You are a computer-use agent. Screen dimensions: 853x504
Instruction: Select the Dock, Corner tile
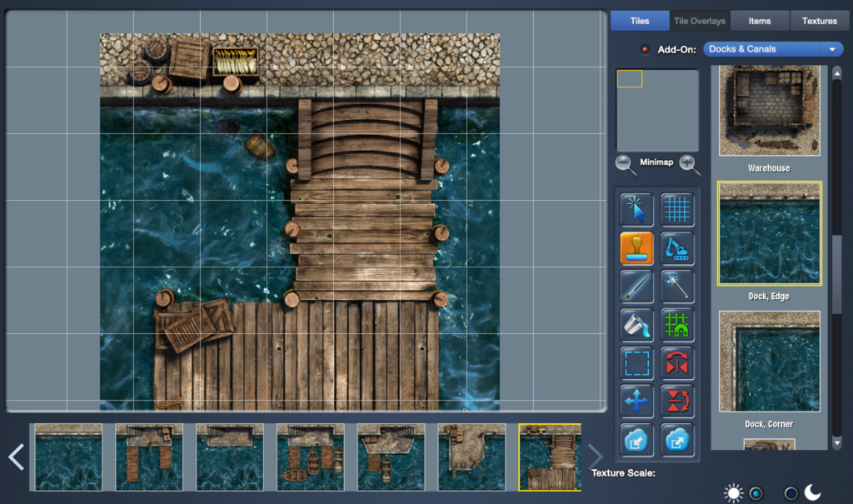coord(768,360)
